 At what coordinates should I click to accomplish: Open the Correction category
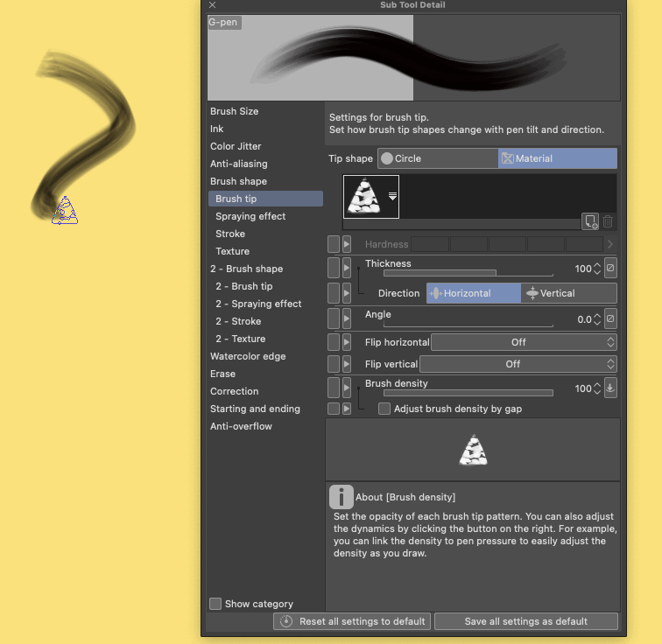click(234, 391)
